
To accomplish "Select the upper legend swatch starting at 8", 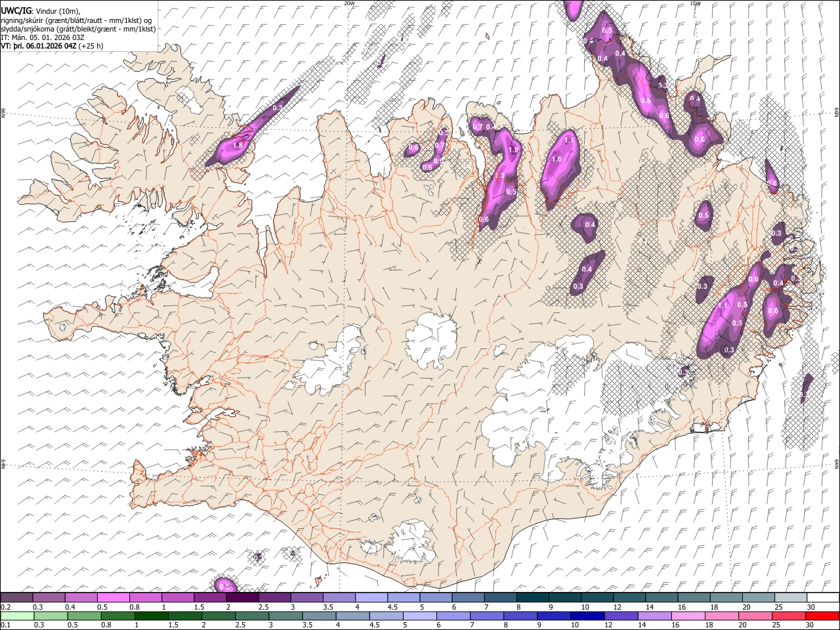I will (532, 598).
